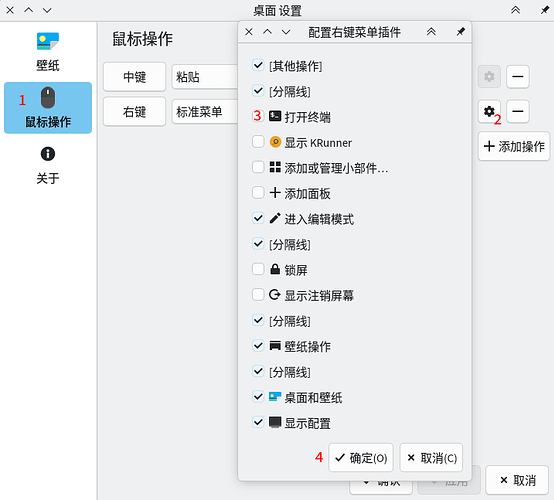This screenshot has width=554, height=500.
Task: Uncheck the 进入编辑模式 checkbox
Action: click(x=258, y=218)
